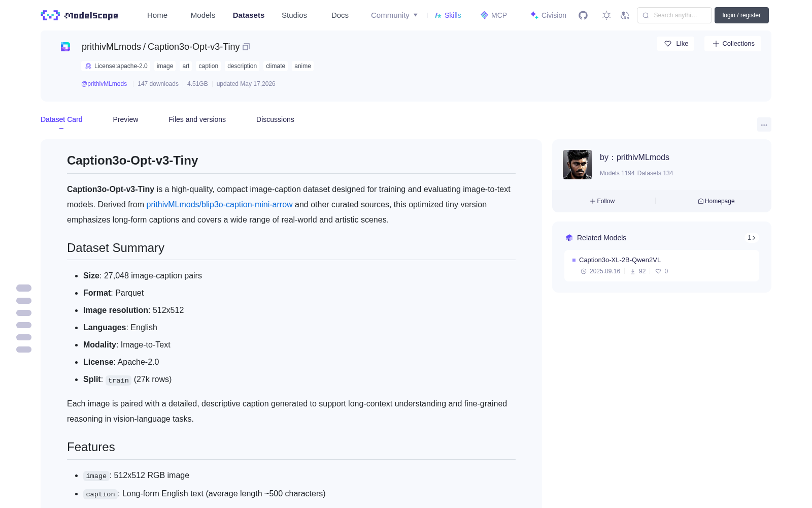812x508 pixels.
Task: Click the Skills nav link
Action: coord(448,15)
